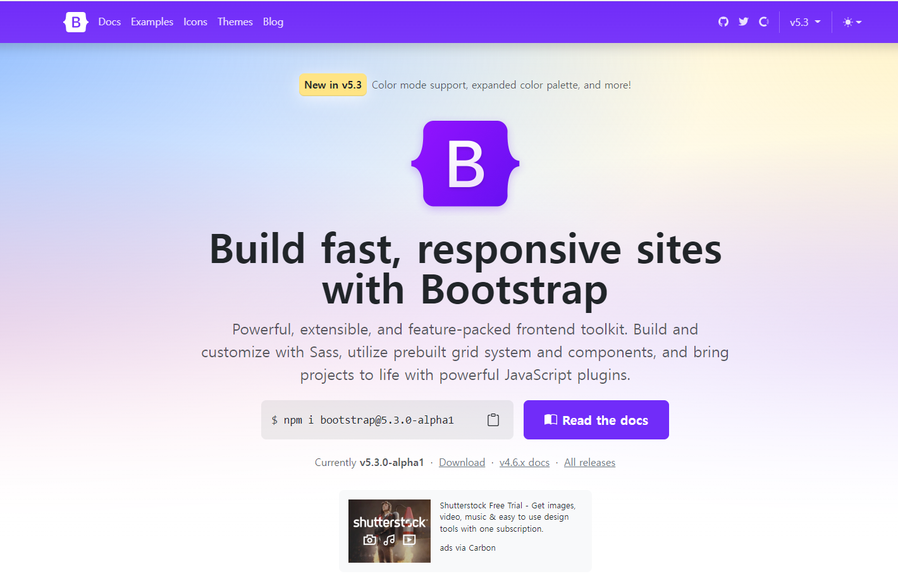Open the Twitter icon link
898x588 pixels.
pos(744,22)
